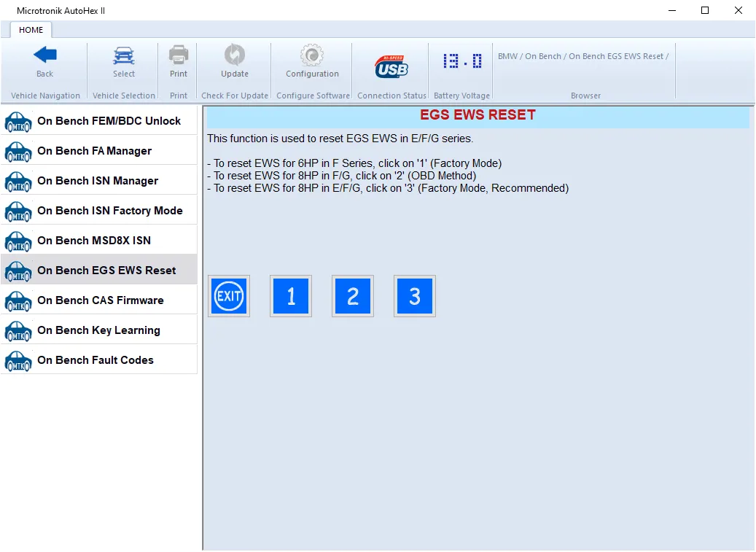Click car icon beside On Bench EGS EWS Reset
The height and width of the screenshot is (552, 756).
(x=18, y=271)
